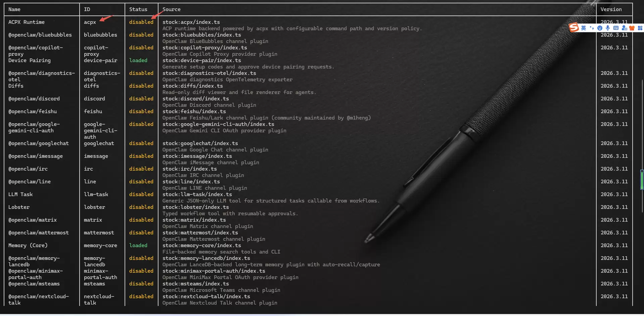Click the Sogou input method logo
Viewport: 644px width, 316px height.
click(574, 28)
